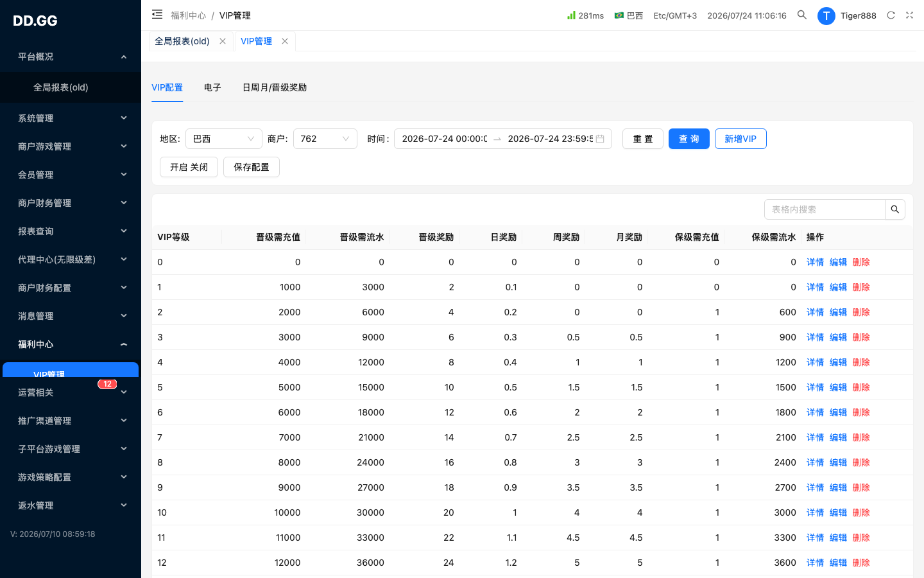This screenshot has width=924, height=578.
Task: Open 全局报表(old) in sidebar
Action: coord(71,87)
